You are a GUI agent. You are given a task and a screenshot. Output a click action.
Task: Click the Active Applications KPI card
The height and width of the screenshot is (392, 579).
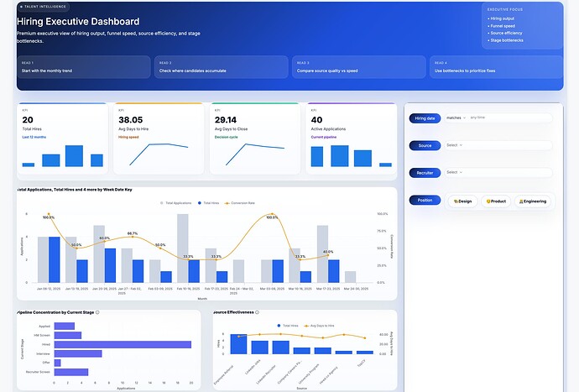(x=351, y=139)
